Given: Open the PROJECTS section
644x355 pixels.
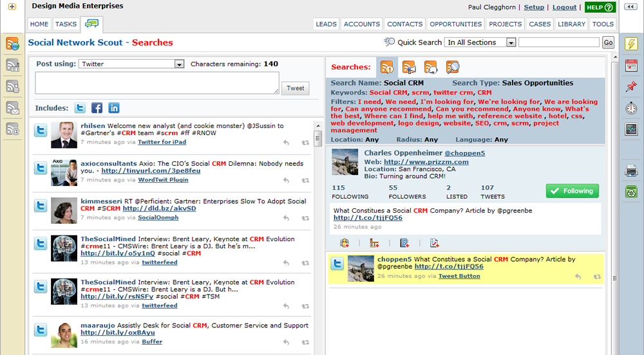Looking at the screenshot, I should click(505, 24).
